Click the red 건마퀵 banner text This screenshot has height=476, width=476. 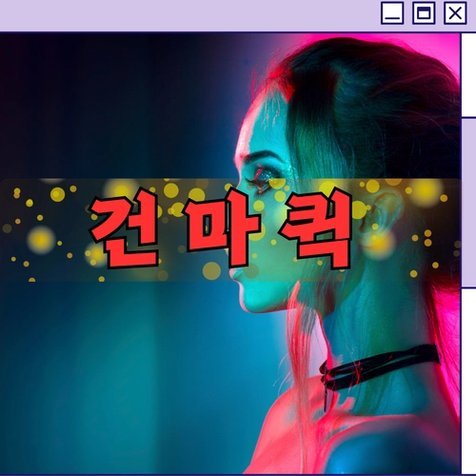point(221,228)
